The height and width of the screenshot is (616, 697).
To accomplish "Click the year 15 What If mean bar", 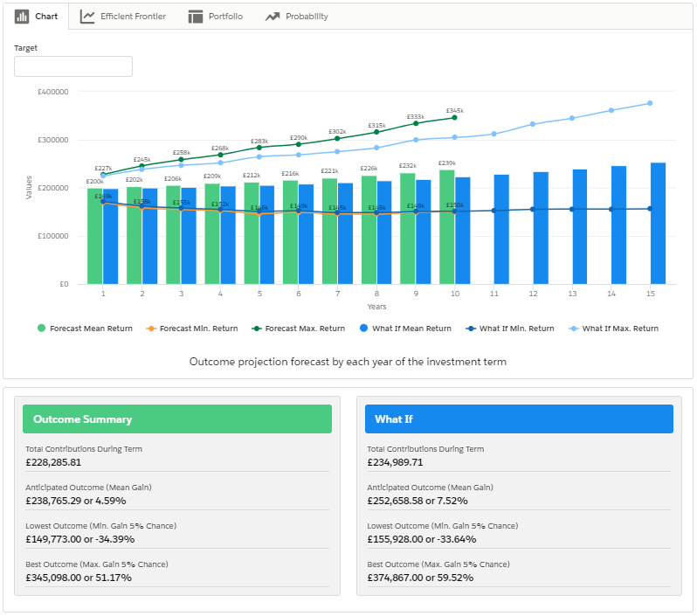I will click(658, 224).
